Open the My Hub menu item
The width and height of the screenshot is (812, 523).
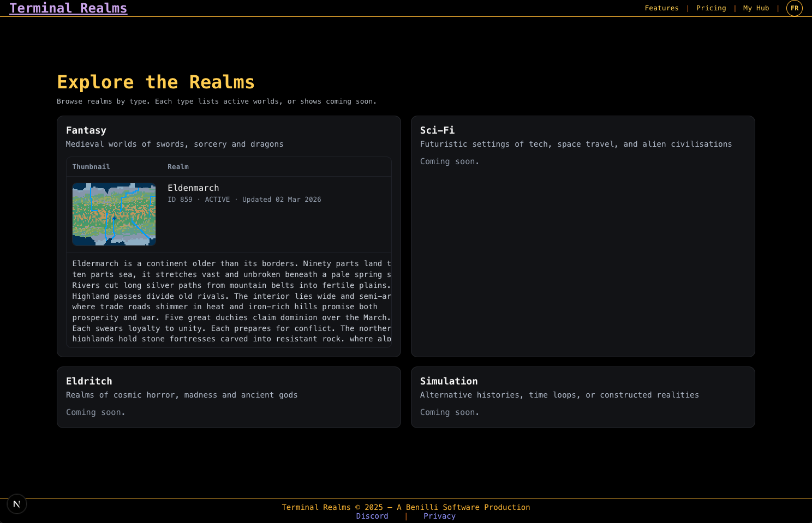[756, 8]
